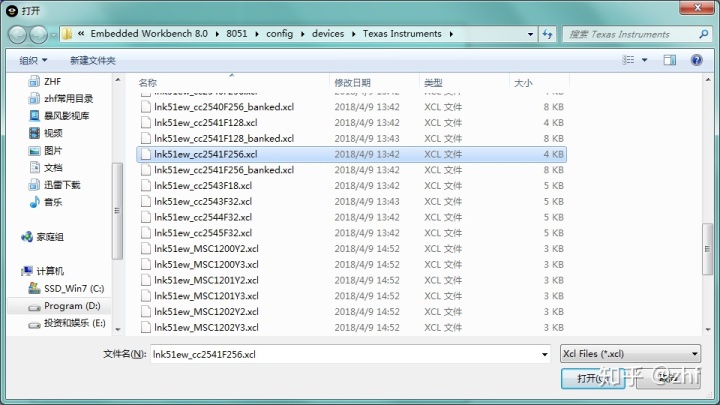Navigate to the config breadcrumb
720x405 pixels.
point(279,34)
